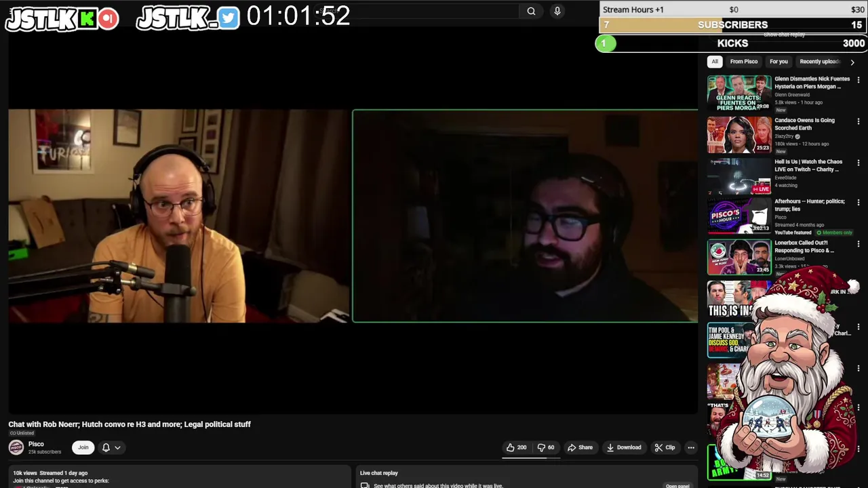Click Candace Owens Is Going Scorched Earth title
The width and height of the screenshot is (868, 488).
point(805,124)
